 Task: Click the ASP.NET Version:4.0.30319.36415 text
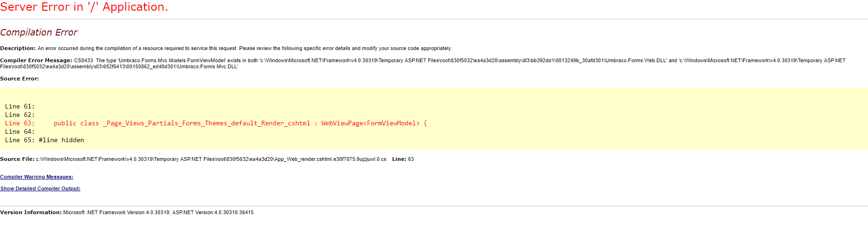pyautogui.click(x=213, y=212)
